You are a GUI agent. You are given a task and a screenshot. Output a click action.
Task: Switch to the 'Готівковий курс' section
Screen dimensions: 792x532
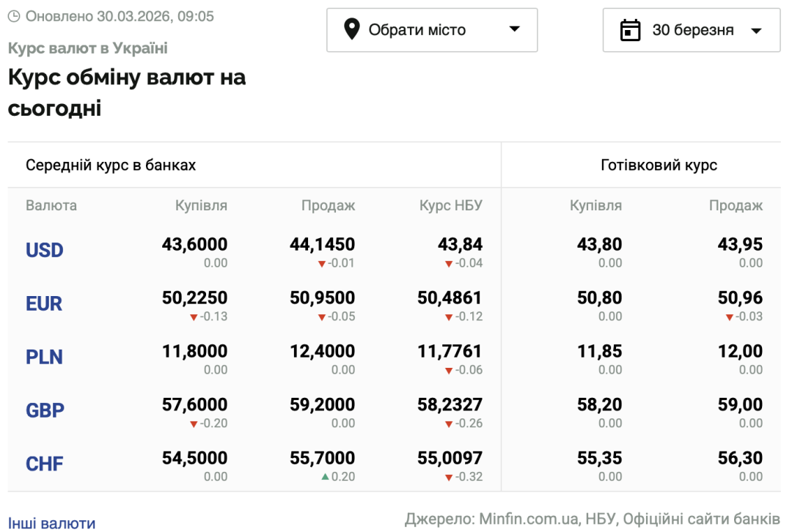[661, 164]
